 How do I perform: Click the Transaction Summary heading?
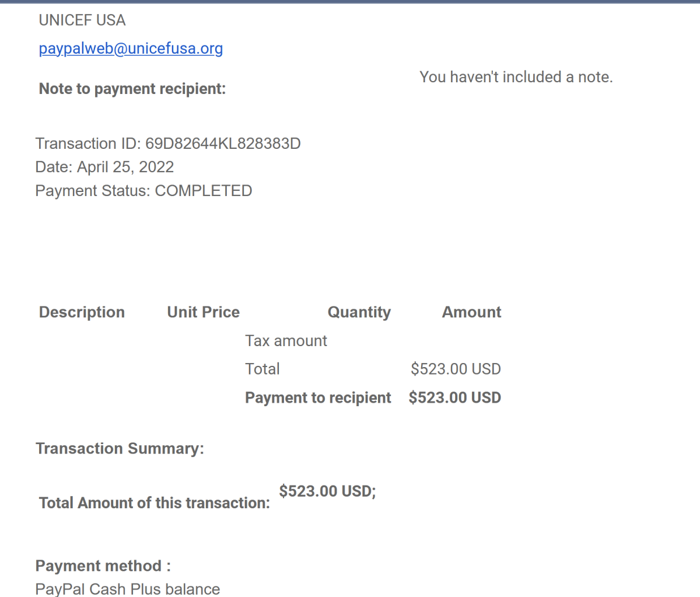[x=120, y=448]
